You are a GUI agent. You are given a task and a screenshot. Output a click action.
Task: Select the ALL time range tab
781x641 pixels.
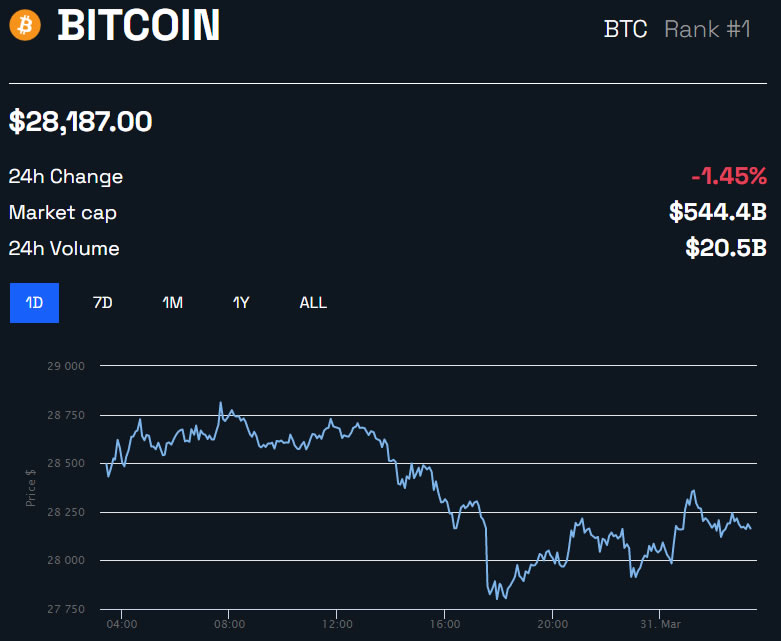[313, 303]
